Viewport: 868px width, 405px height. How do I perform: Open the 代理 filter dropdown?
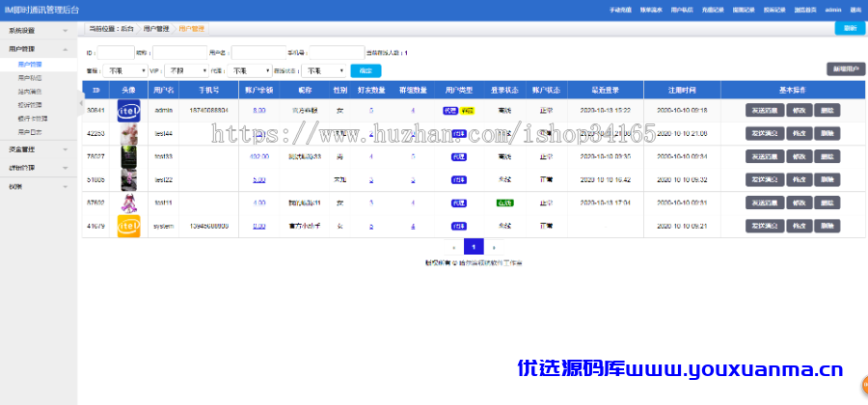(250, 70)
